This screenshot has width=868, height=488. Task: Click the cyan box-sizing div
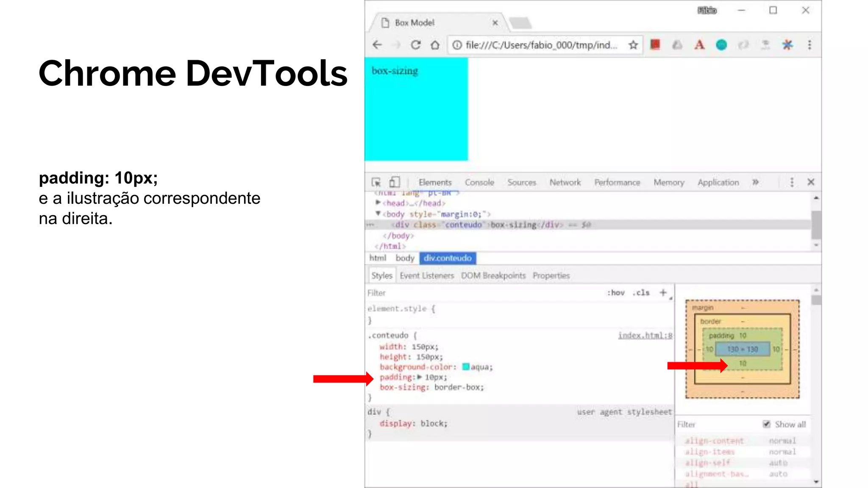pyautogui.click(x=416, y=109)
